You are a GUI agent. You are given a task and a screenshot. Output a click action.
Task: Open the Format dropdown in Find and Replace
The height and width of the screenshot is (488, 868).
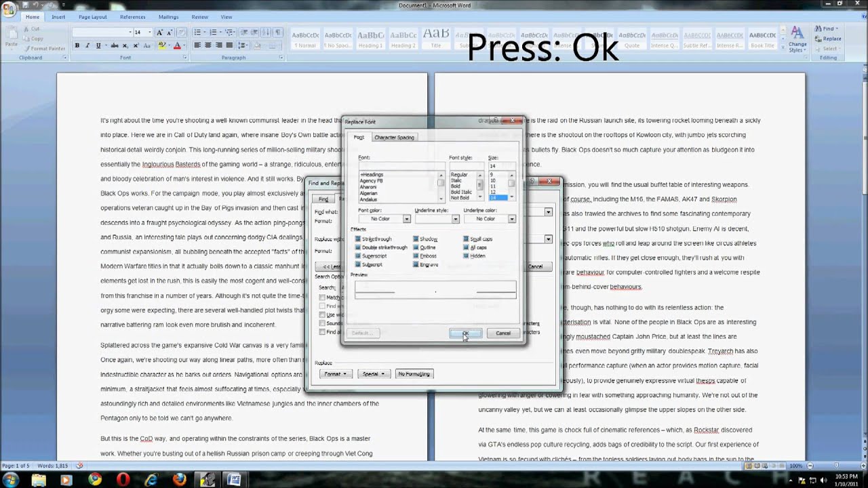pos(335,374)
